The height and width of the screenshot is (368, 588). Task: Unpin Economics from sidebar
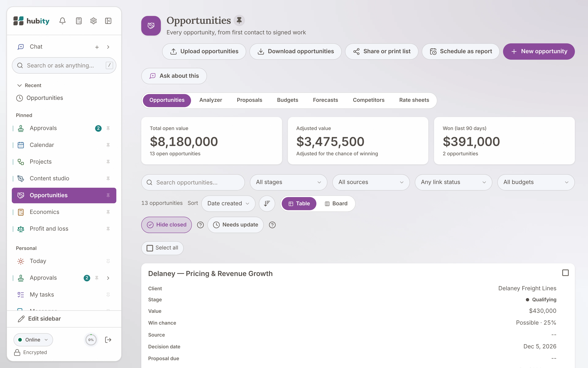click(x=108, y=212)
